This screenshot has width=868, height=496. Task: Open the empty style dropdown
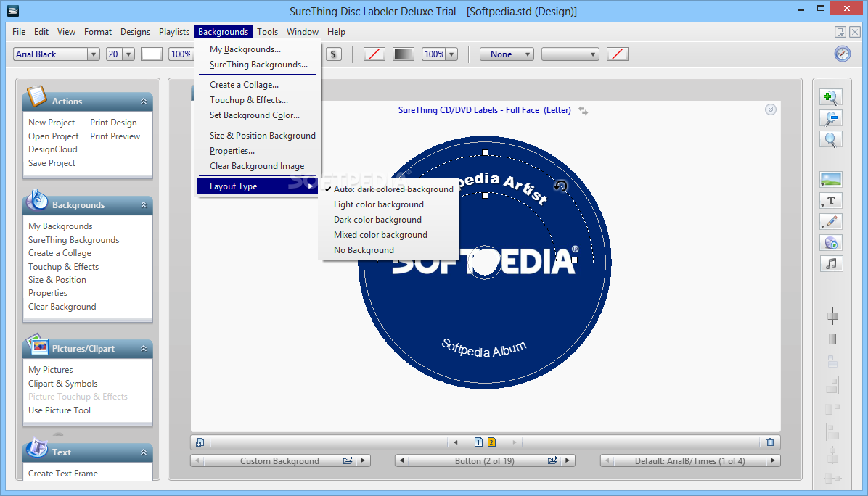point(570,54)
